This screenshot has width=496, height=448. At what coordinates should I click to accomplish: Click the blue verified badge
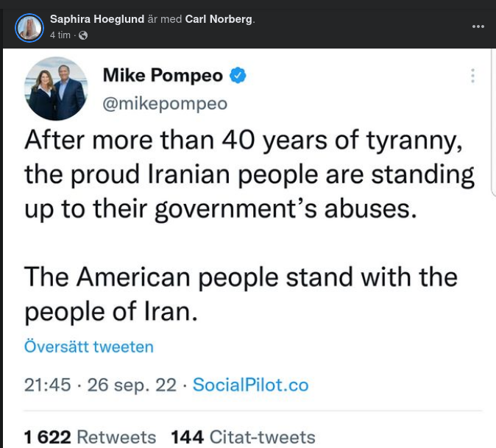tap(238, 75)
